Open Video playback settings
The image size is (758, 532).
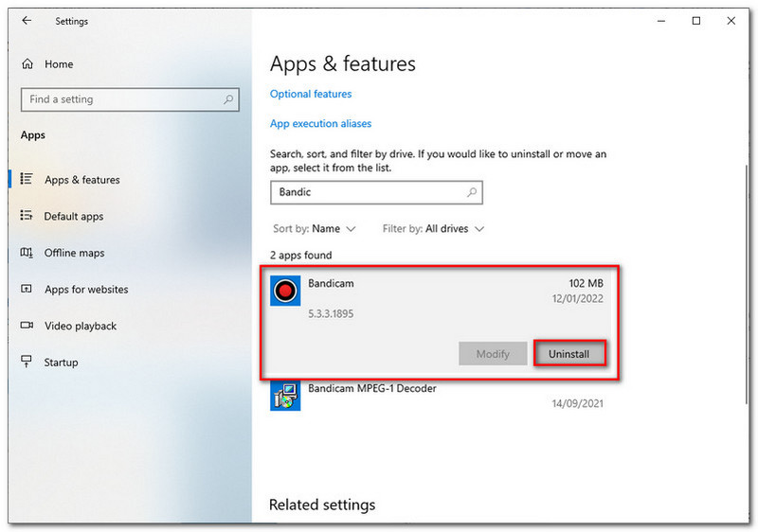[x=81, y=326]
